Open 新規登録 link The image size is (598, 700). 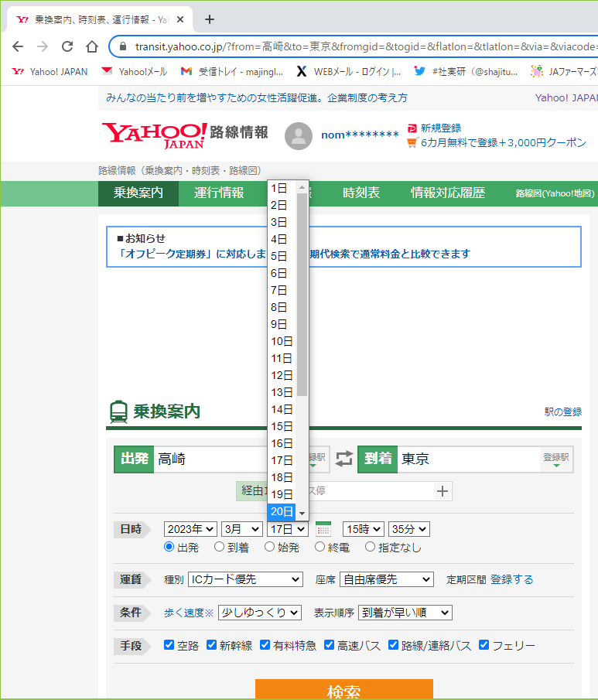(x=441, y=128)
